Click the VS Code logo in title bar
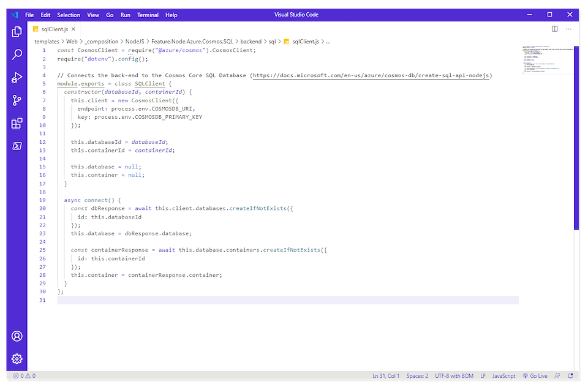This screenshot has height=387, width=588. [x=15, y=15]
